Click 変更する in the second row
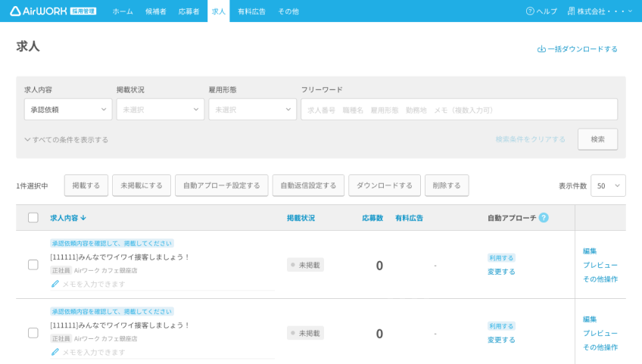This screenshot has width=642, height=364. (501, 340)
